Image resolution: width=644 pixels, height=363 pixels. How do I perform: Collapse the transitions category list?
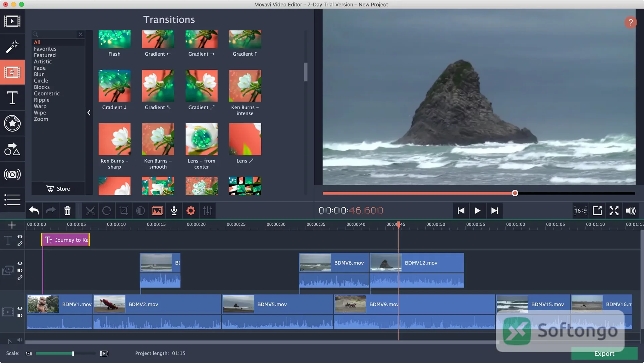[89, 113]
